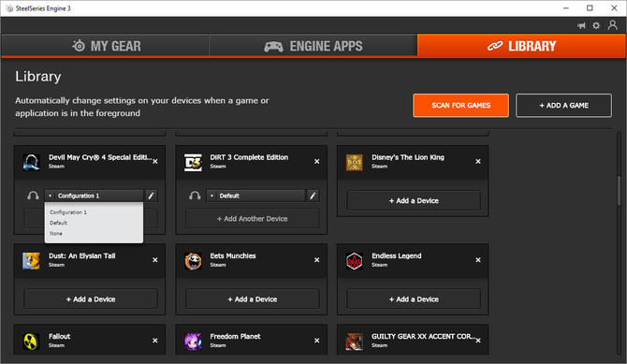The image size is (627, 364).
Task: Edit DiRT 3 Default config pencil icon
Action: [x=313, y=196]
